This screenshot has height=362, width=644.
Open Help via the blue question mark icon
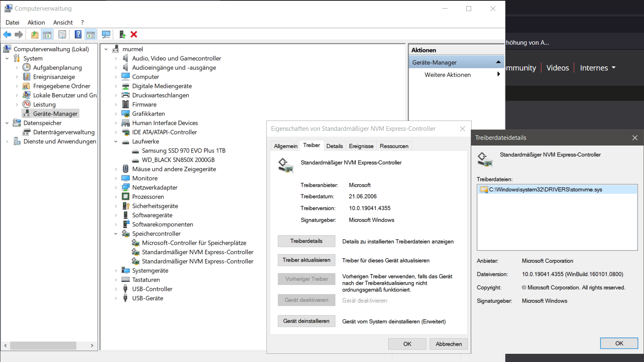78,34
